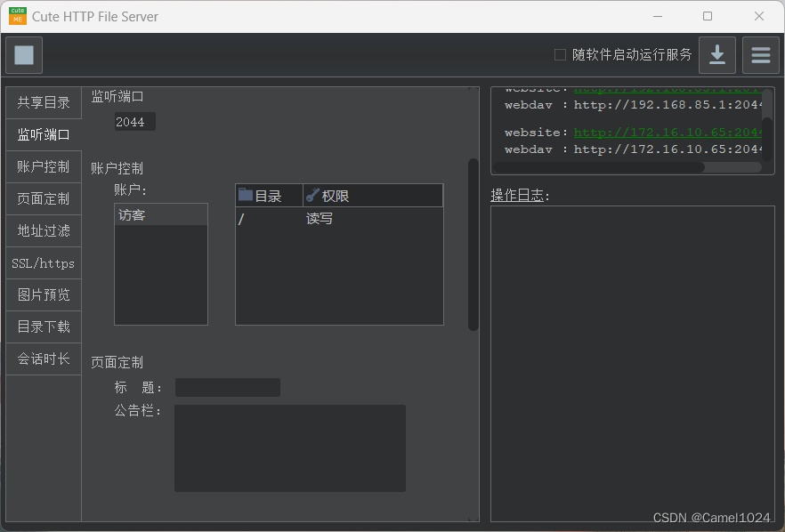Screen dimensions: 785x532
Task: Open the 会话时长 tab
Action: point(44,359)
